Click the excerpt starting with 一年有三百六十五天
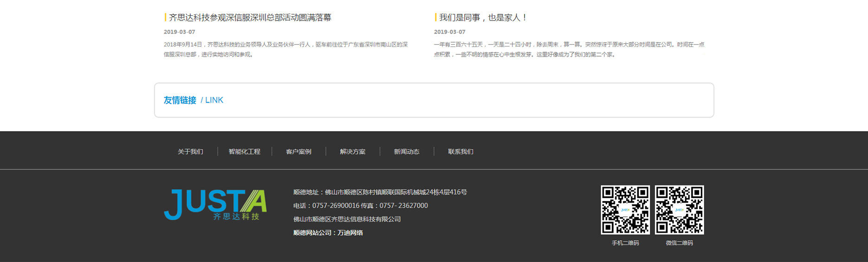This screenshot has height=262, width=868. tap(569, 49)
